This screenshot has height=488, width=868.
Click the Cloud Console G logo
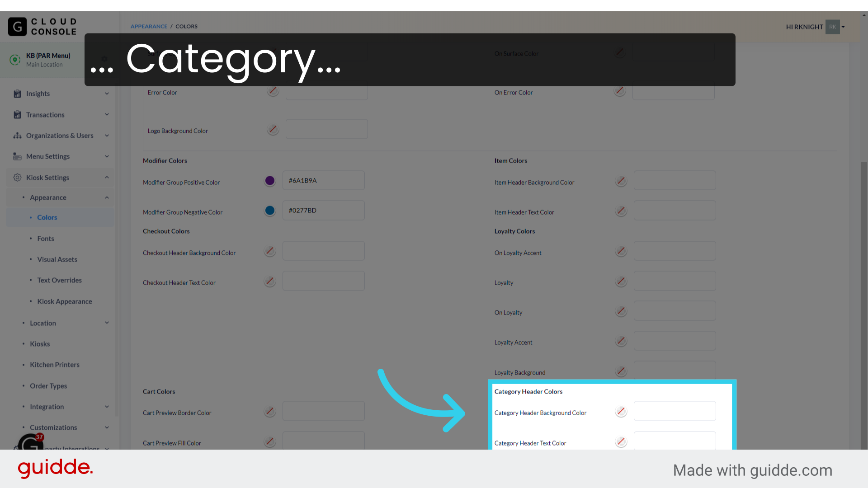click(x=18, y=27)
